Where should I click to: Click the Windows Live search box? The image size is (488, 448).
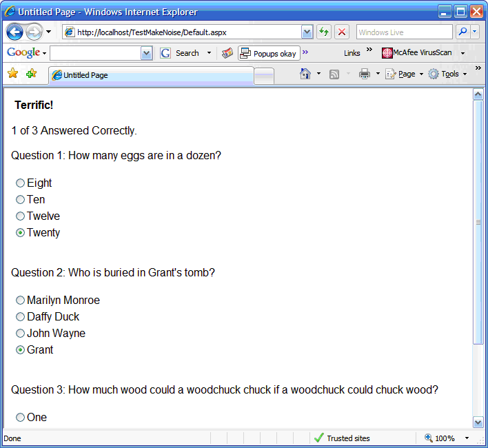pyautogui.click(x=405, y=32)
